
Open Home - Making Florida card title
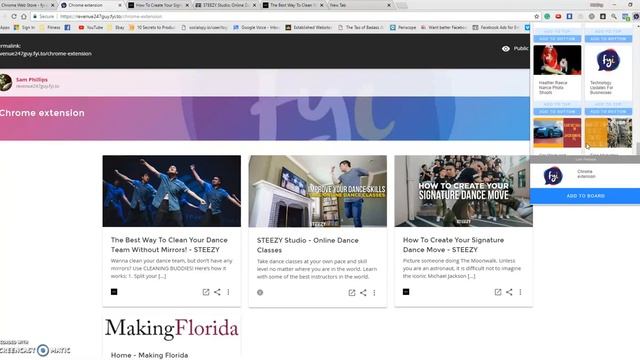point(149,355)
